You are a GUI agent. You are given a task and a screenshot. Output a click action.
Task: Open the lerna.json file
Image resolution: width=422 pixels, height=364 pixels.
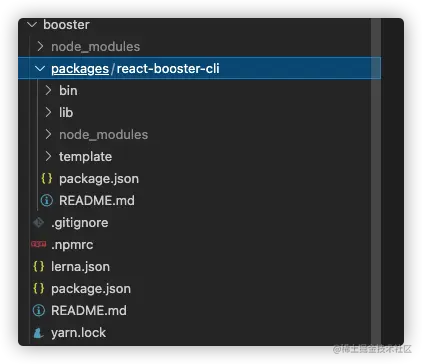80,267
